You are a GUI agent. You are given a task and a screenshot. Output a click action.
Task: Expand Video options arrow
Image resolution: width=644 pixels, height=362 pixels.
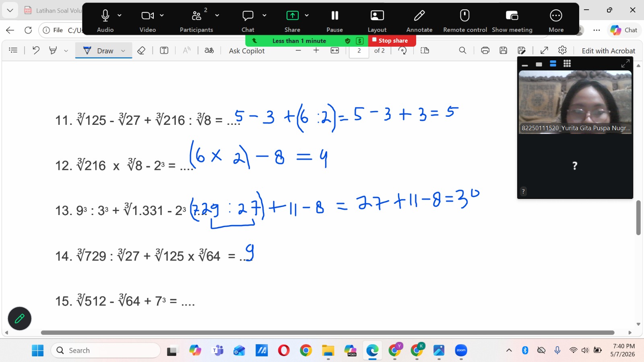tap(162, 15)
